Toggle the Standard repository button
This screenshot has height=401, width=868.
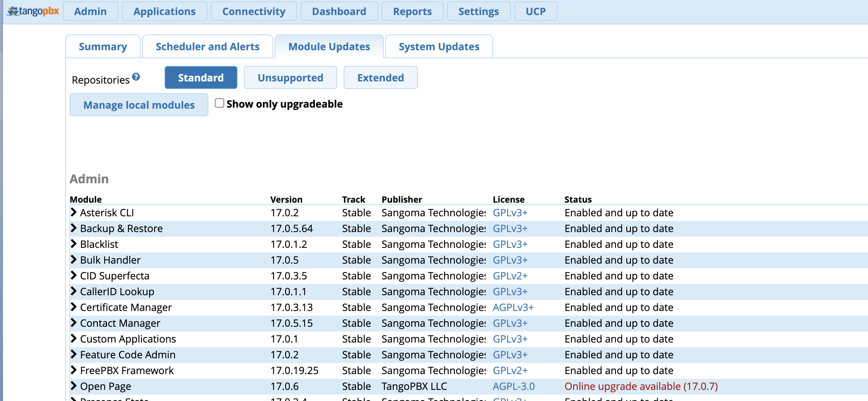201,77
